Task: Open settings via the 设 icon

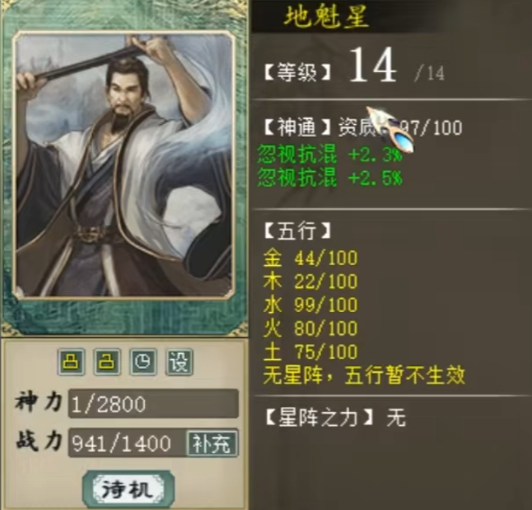Action: pyautogui.click(x=179, y=362)
